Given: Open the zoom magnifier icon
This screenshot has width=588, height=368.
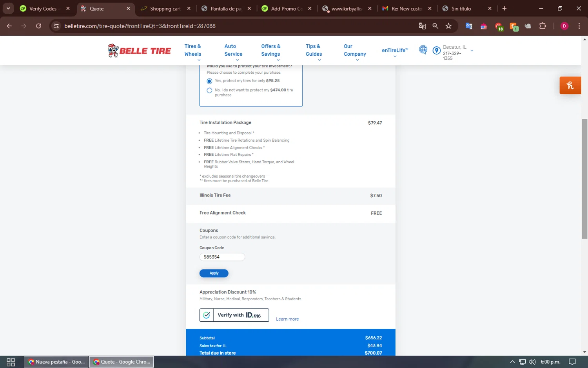Looking at the screenshot, I should point(435,26).
